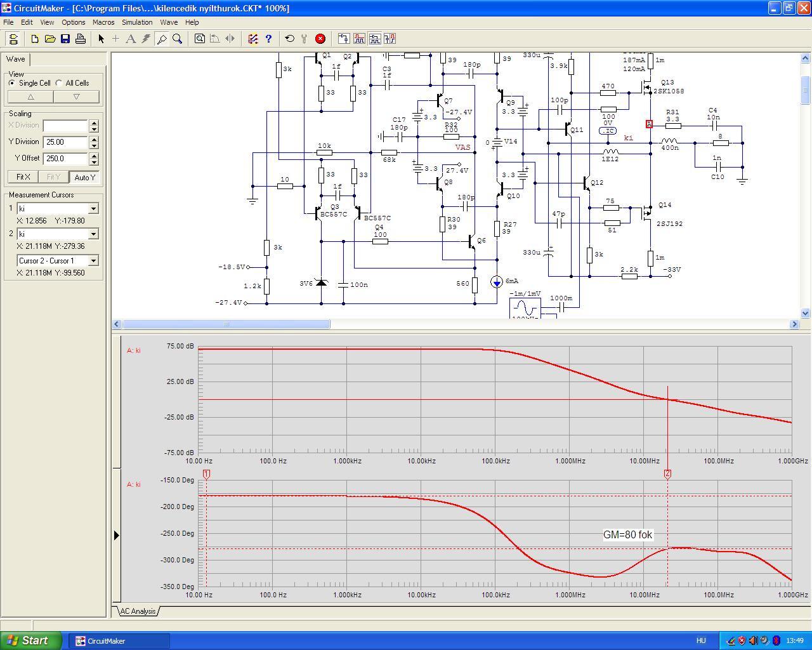This screenshot has width=812, height=650.
Task: Click the Save file toolbar icon
Action: pos(65,39)
